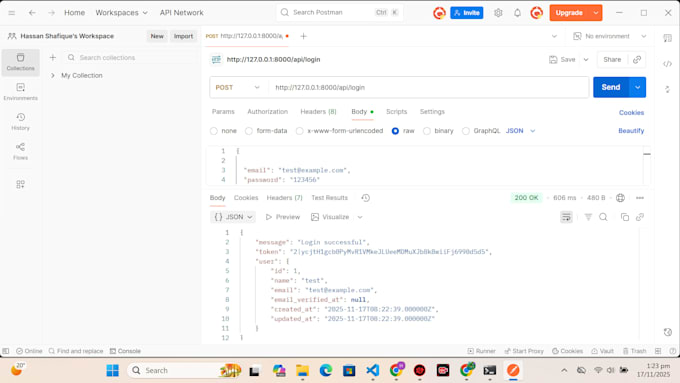Open the Save options arrow
This screenshot has width=680, height=383.
pos(586,59)
